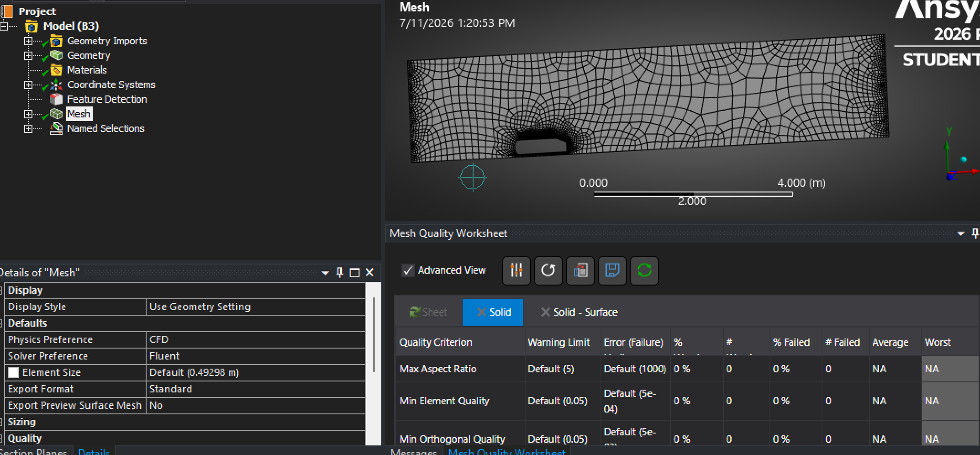The height and width of the screenshot is (455, 980).
Task: Click the green refresh worksheet icon
Action: click(644, 270)
